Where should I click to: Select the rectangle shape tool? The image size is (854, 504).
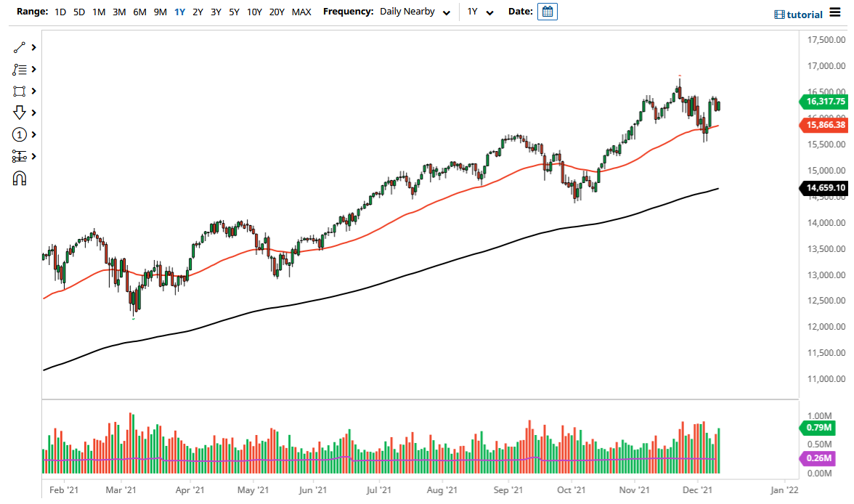(x=20, y=91)
